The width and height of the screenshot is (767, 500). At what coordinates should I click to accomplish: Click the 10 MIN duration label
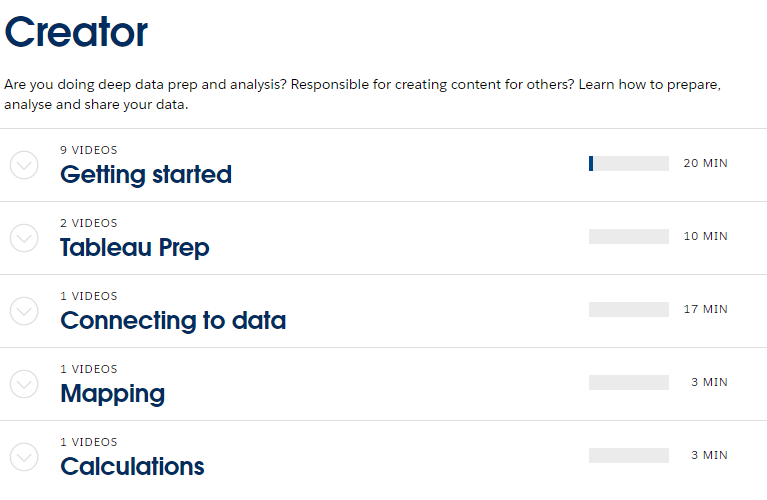(x=705, y=237)
